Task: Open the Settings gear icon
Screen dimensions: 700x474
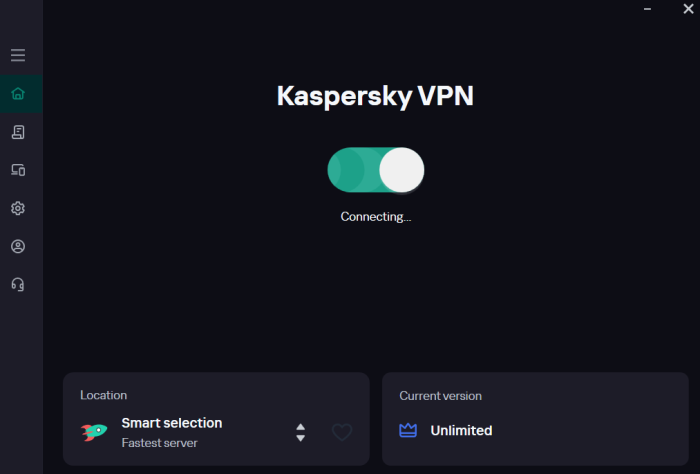Action: pos(18,208)
